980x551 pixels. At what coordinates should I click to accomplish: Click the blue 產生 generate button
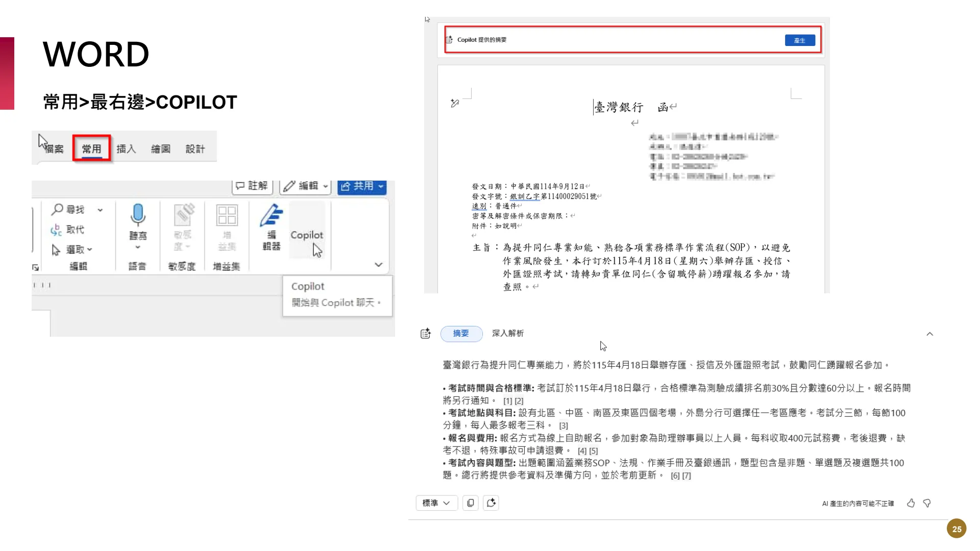(800, 40)
